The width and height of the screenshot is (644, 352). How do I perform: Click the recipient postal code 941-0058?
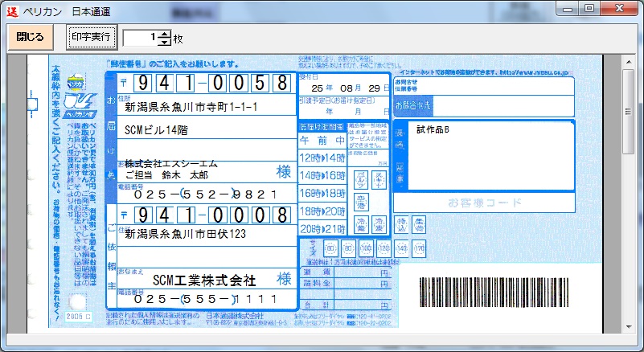coord(212,84)
